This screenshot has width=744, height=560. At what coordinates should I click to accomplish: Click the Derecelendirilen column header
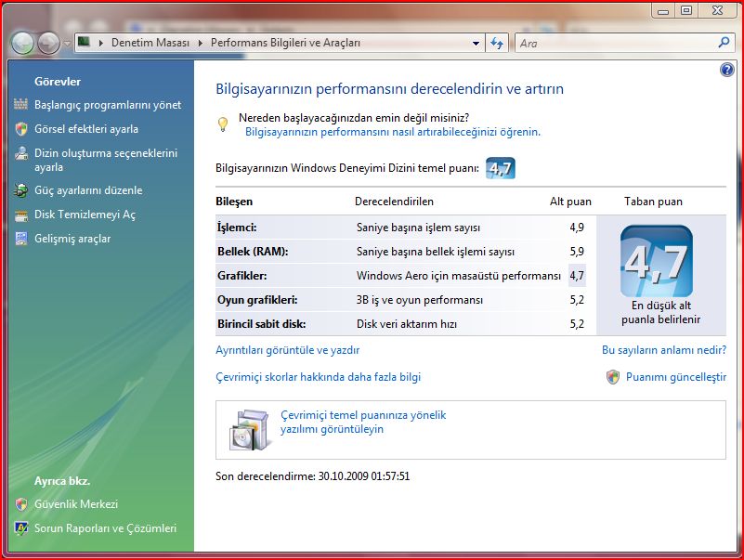[394, 202]
